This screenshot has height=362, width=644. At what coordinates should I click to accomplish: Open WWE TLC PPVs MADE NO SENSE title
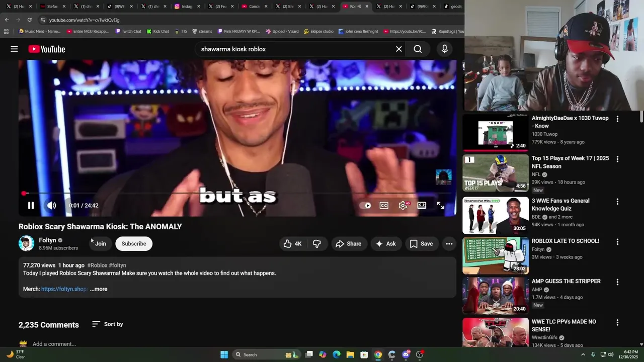click(x=564, y=325)
